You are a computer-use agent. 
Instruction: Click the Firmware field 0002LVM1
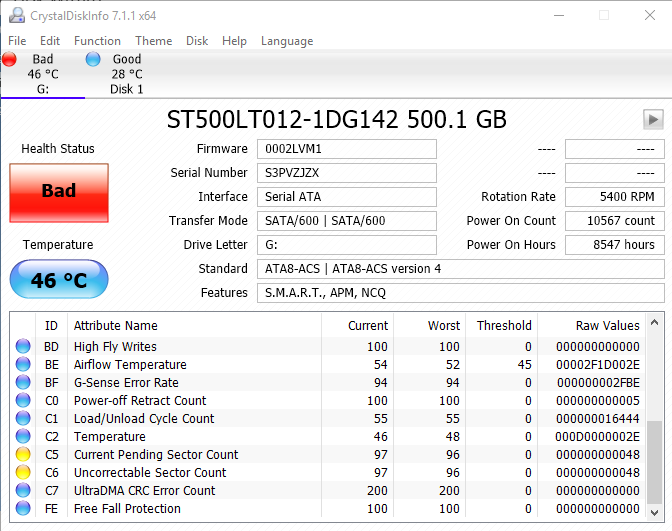click(347, 149)
